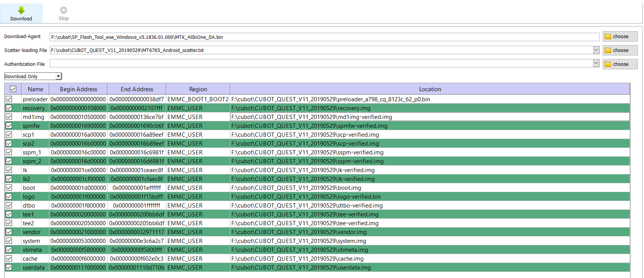Open the Download Only mode dropdown

33,76
